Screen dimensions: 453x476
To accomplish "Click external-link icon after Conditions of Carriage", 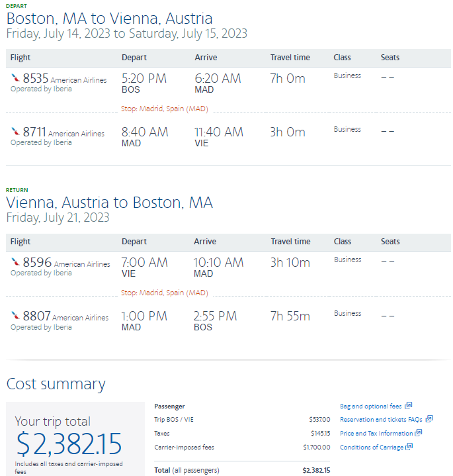I will 409,447.
